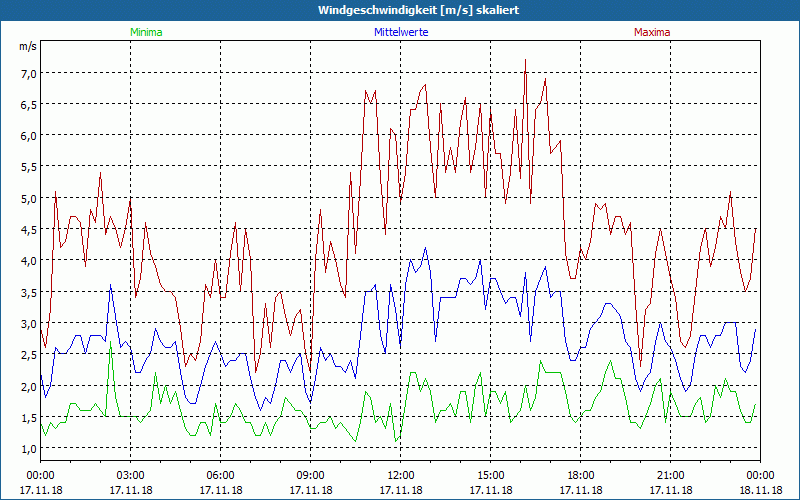Click the 09:00 time axis label
The image size is (800, 500).
(311, 476)
